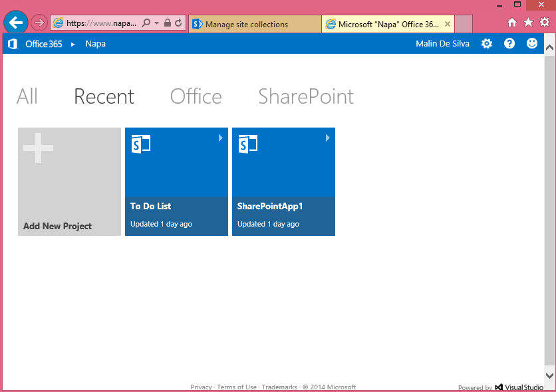Click the breadcrumb arrow after Office 365

click(72, 45)
